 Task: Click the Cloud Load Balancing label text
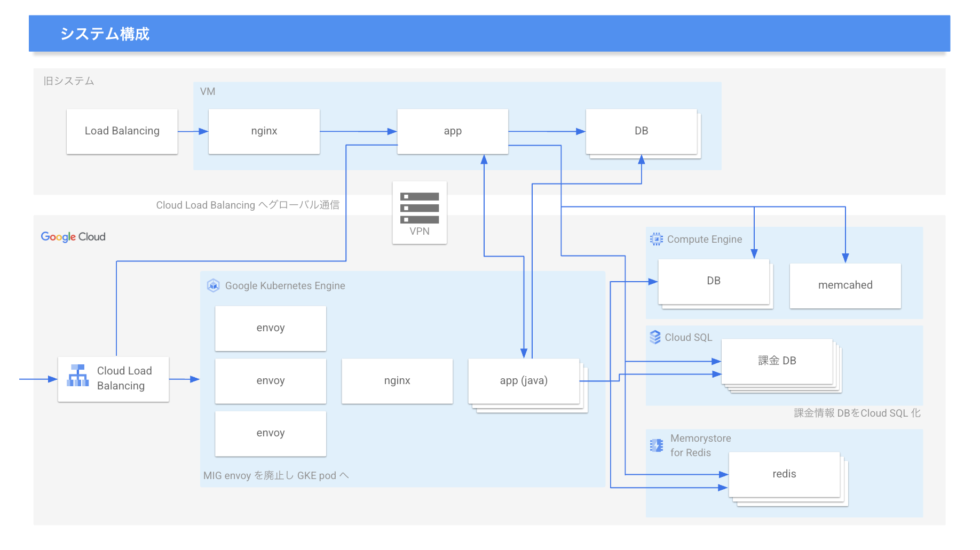(x=124, y=378)
